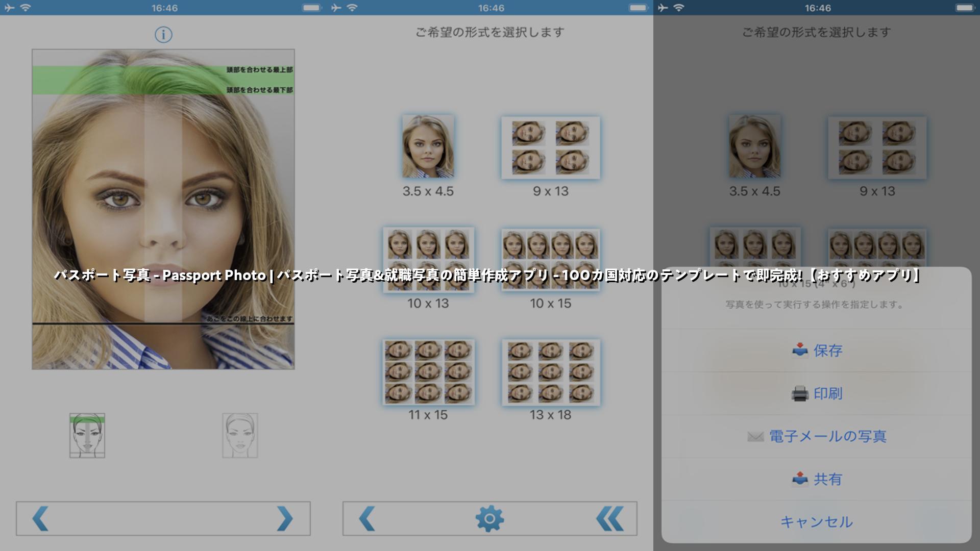
Task: Tap キャンセル to dismiss action sheet
Action: point(816,522)
